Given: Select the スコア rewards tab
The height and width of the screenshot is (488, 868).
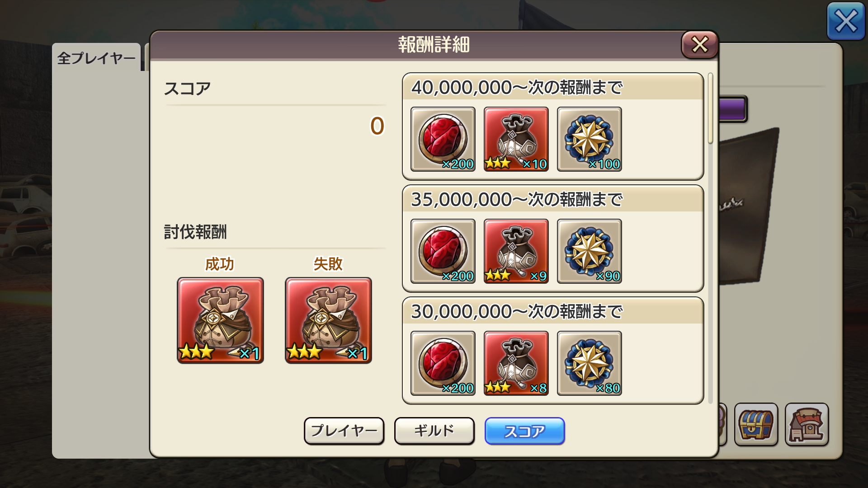Looking at the screenshot, I should click(x=525, y=431).
